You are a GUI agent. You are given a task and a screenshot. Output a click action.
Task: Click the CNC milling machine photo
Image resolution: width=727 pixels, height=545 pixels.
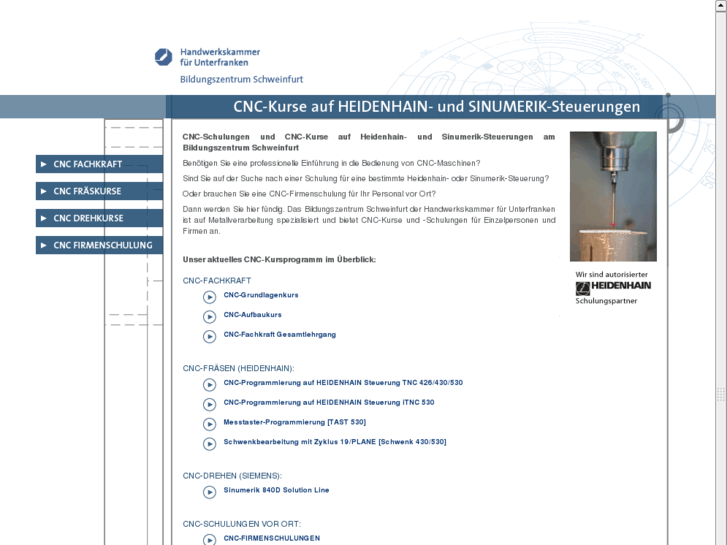613,196
